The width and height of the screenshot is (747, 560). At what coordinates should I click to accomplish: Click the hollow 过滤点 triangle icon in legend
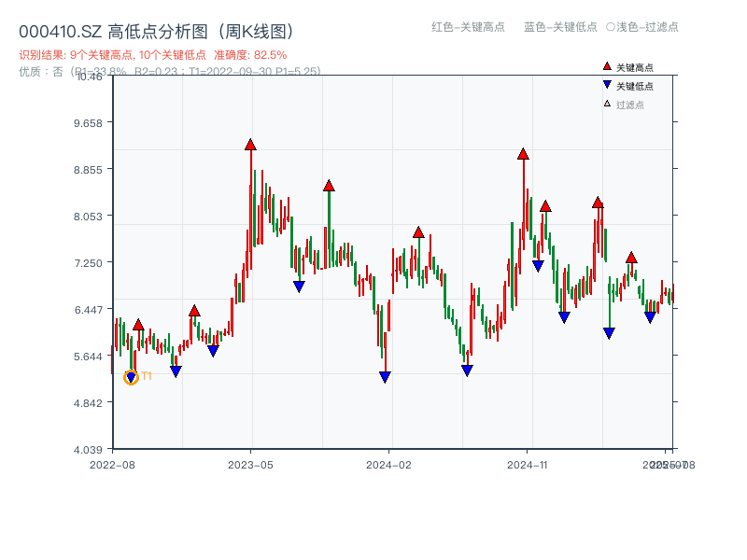pos(607,103)
